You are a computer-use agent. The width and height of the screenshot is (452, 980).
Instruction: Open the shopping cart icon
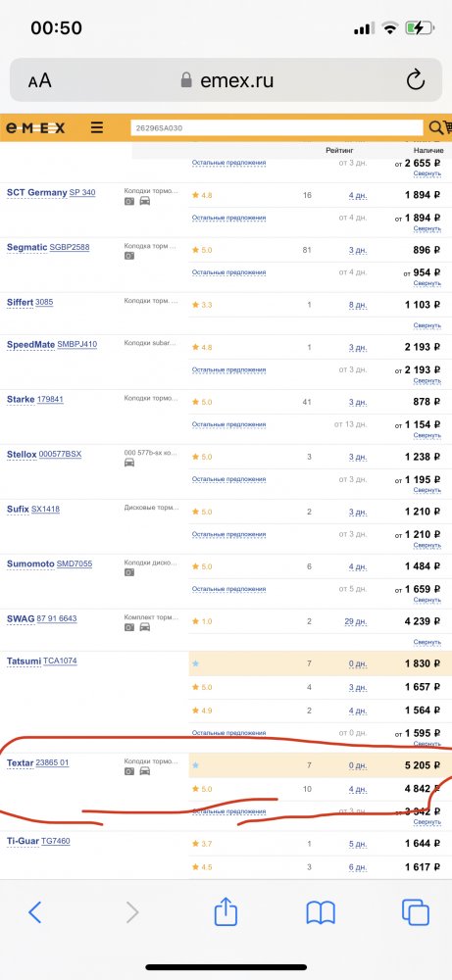click(448, 127)
